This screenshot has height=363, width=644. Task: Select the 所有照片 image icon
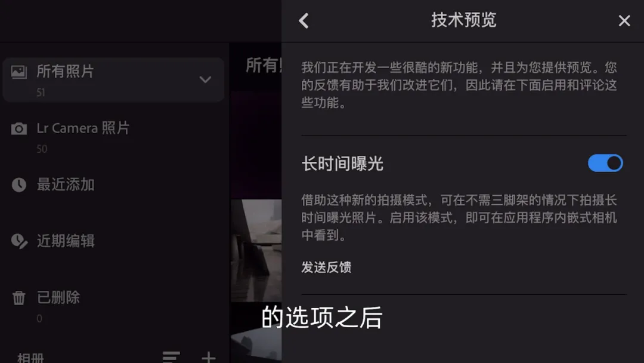click(x=19, y=72)
